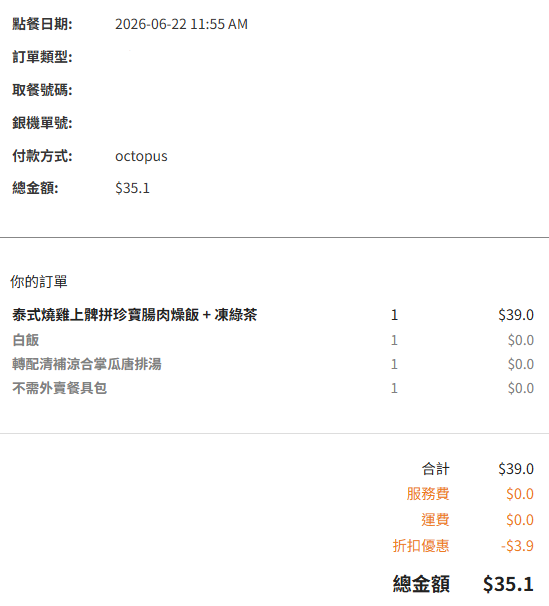Screen dimensions: 549x606
Task: Click the order date value 2026-06-22 11:55 AM
Action: [181, 24]
